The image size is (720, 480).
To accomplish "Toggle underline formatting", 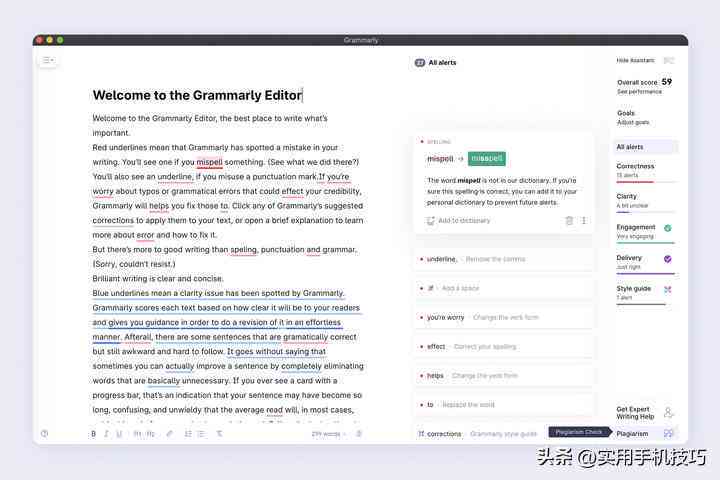I will (x=119, y=434).
